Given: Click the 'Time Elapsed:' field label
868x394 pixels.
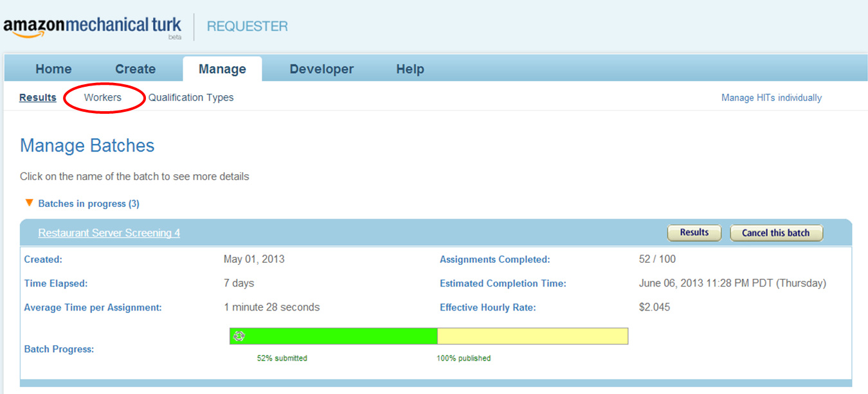Looking at the screenshot, I should tap(56, 283).
